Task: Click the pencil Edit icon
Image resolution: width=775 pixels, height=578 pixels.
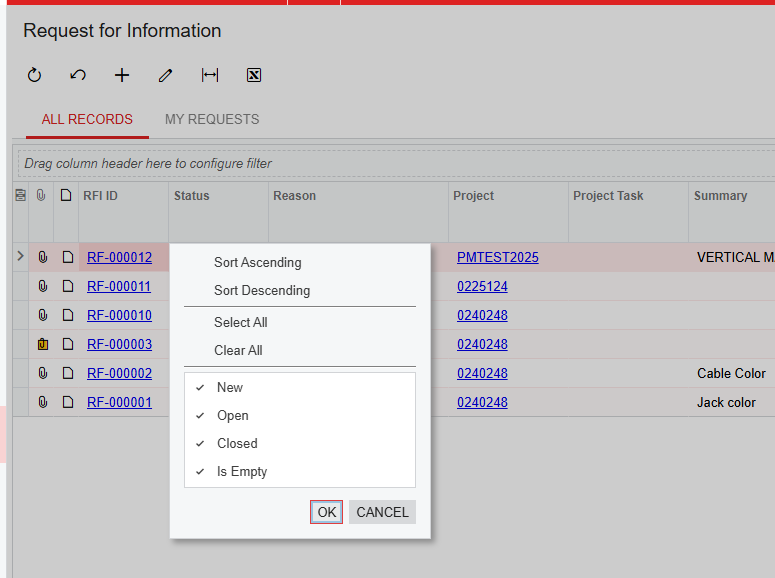Action: [x=166, y=75]
